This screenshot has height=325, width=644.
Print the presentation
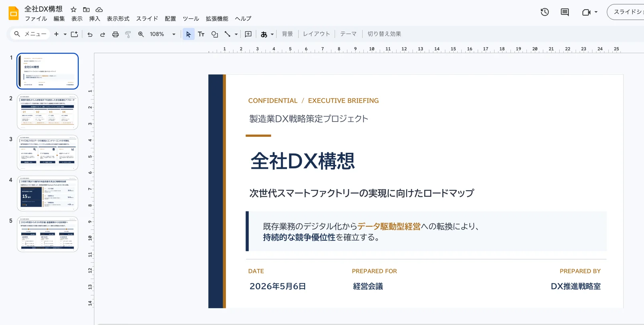pos(116,34)
